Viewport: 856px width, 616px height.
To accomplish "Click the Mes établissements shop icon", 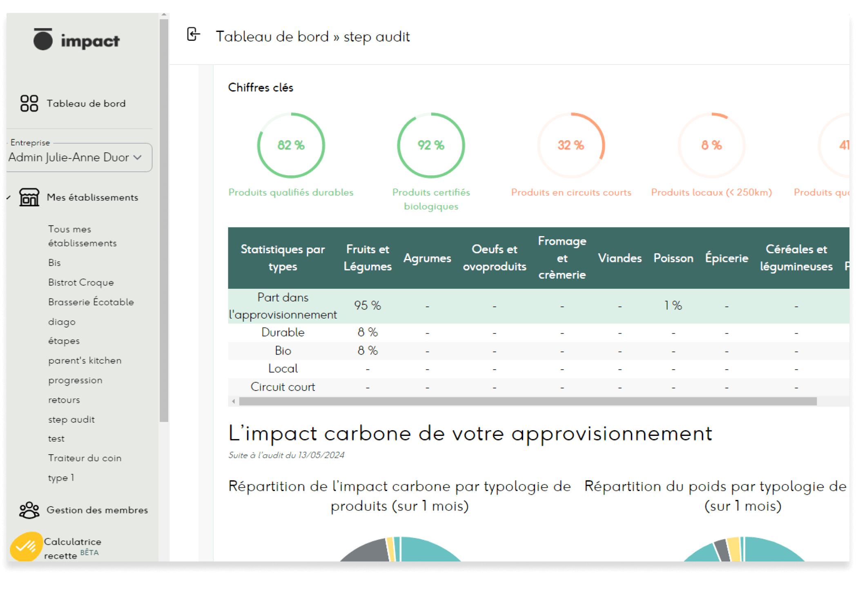I will [29, 197].
